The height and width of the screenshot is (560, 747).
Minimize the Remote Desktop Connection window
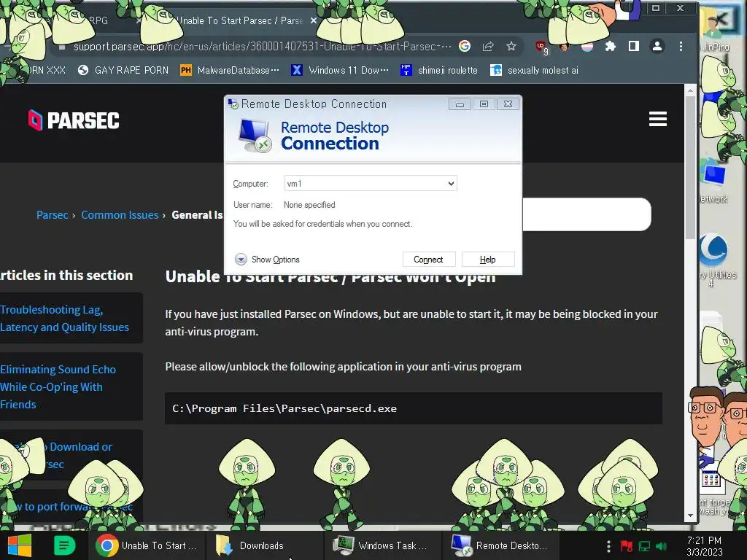point(460,104)
